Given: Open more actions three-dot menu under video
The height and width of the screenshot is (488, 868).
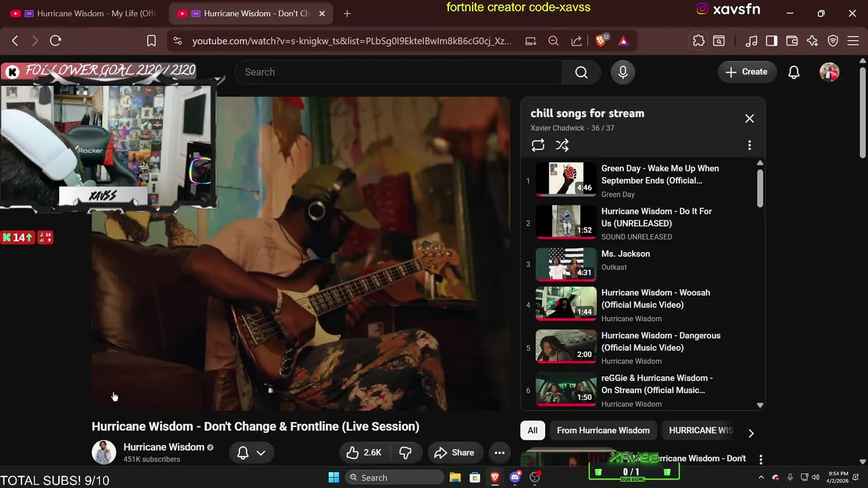Looking at the screenshot, I should pos(499,453).
